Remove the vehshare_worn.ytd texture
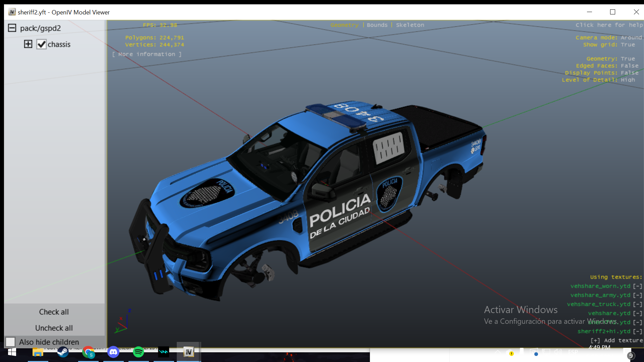644x362 pixels. tap(637, 286)
